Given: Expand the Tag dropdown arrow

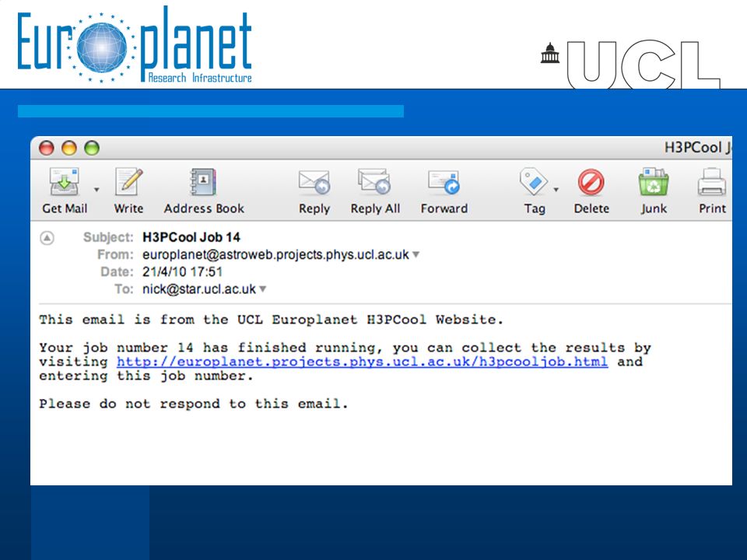Looking at the screenshot, I should [x=556, y=190].
